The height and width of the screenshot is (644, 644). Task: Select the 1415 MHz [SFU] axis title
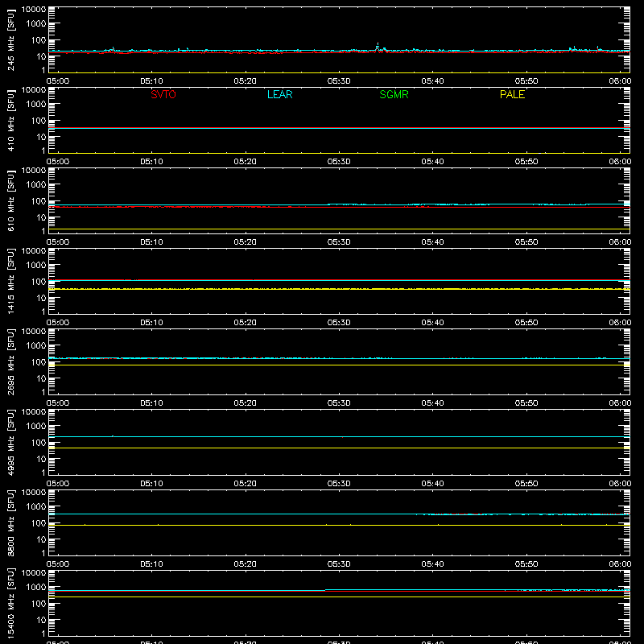pyautogui.click(x=10, y=281)
